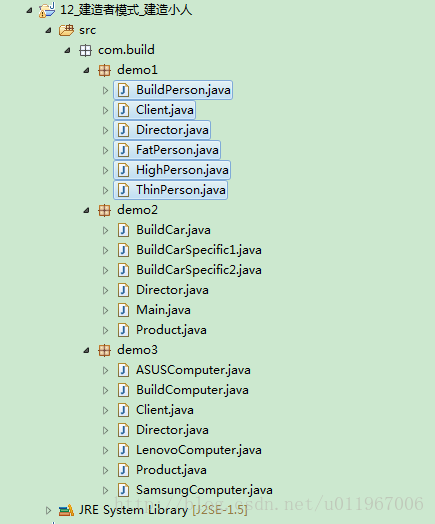Select Product.java under demo2

171,331
